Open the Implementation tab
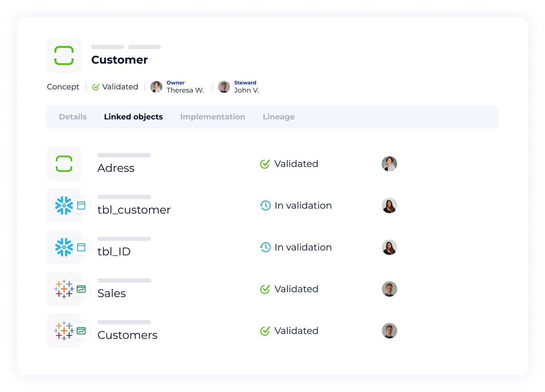This screenshot has height=392, width=545. 213,117
